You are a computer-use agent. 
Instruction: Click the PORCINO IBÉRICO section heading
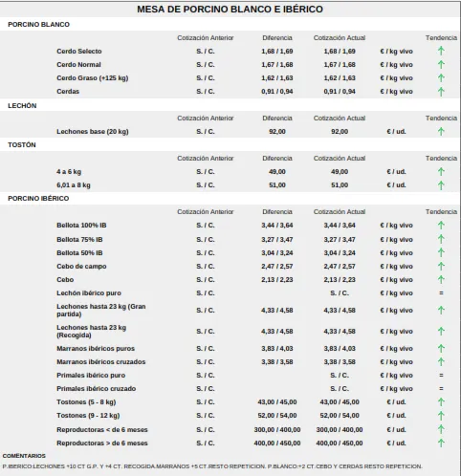click(x=38, y=199)
